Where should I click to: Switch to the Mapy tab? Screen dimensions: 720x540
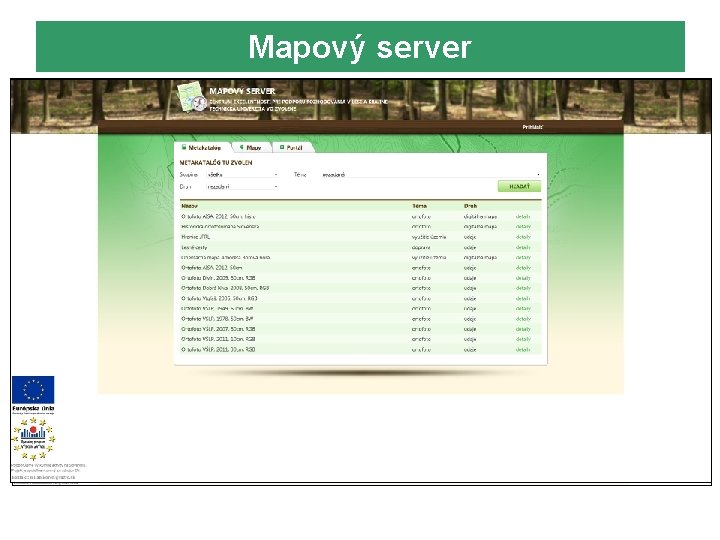[x=251, y=147]
